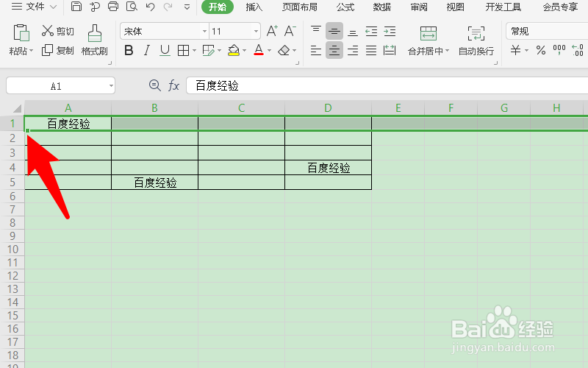Increase font size with A+ icon

click(x=272, y=31)
